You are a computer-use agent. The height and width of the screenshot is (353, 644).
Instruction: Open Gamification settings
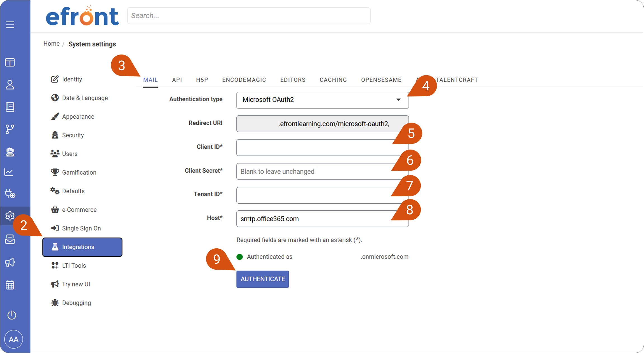[x=74, y=173]
